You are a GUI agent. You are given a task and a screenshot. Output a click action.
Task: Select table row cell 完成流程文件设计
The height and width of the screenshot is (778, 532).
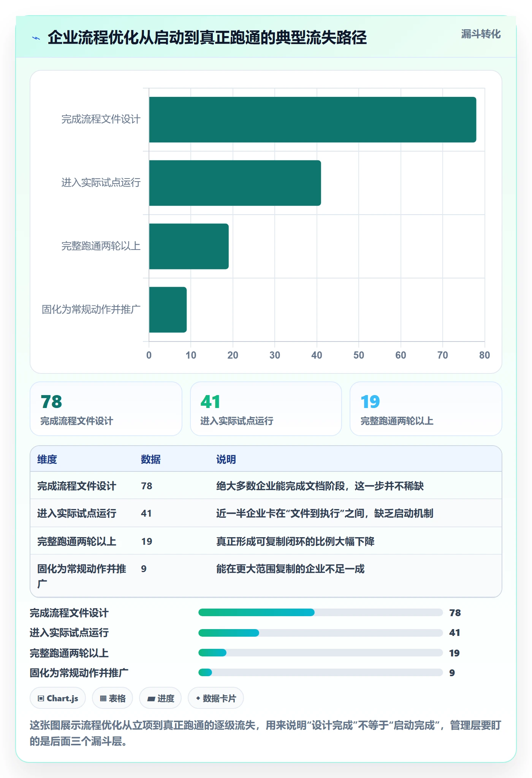click(x=76, y=486)
